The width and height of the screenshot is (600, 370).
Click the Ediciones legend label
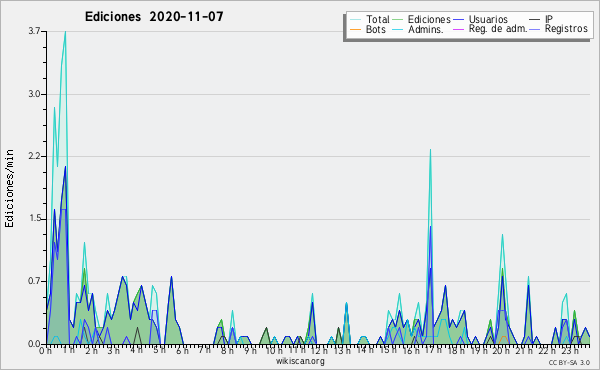pyautogui.click(x=429, y=19)
